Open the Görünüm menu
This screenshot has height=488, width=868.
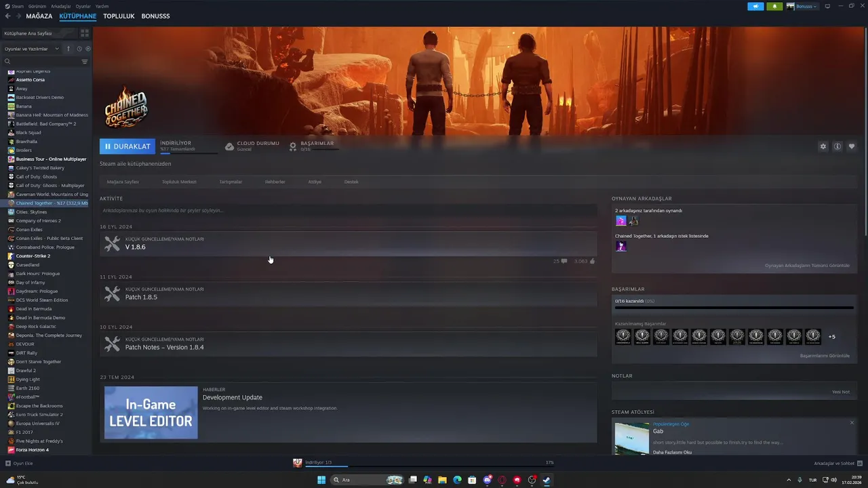37,6
